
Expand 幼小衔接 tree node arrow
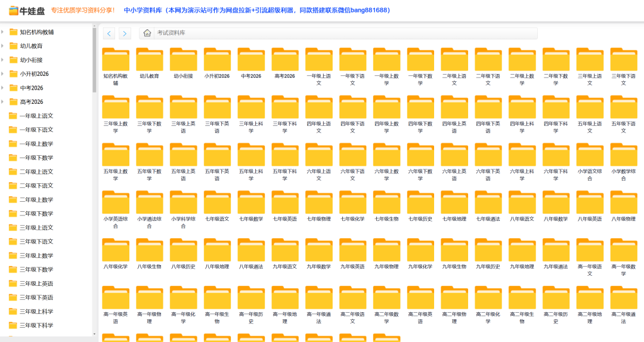pos(3,60)
